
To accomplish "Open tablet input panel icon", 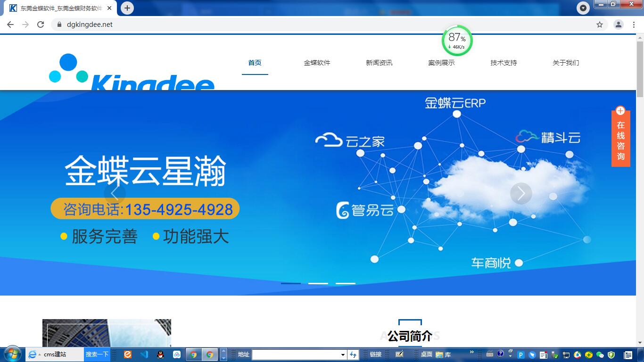I will 399,354.
